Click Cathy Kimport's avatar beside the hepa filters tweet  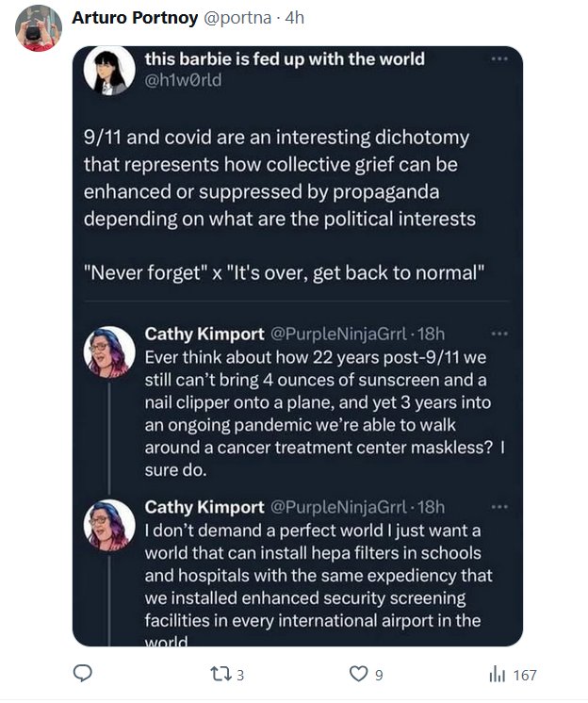click(x=110, y=525)
